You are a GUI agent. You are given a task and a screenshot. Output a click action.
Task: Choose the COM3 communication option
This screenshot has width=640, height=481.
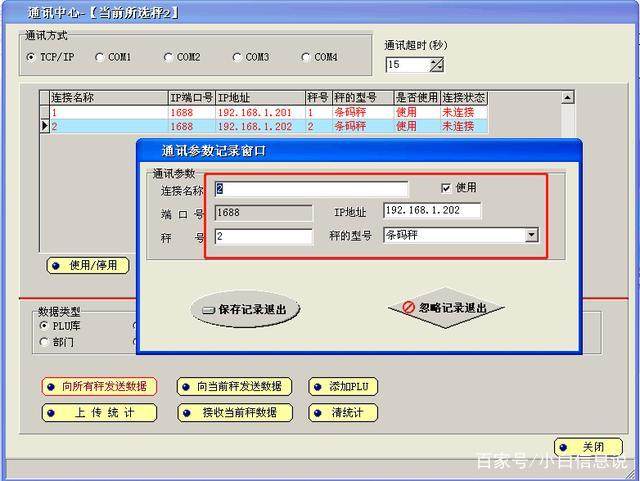pyautogui.click(x=237, y=57)
